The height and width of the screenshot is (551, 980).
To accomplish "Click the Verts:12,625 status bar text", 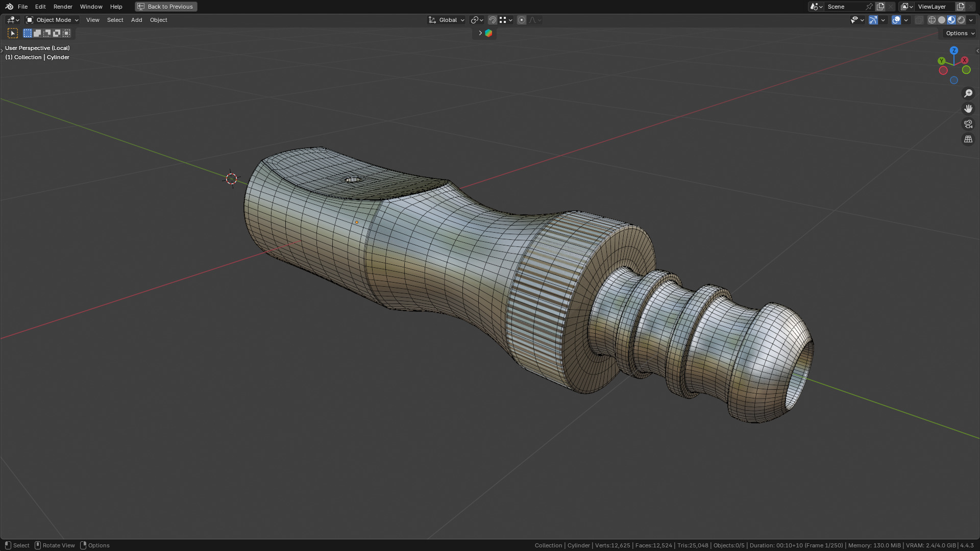I will (x=612, y=545).
